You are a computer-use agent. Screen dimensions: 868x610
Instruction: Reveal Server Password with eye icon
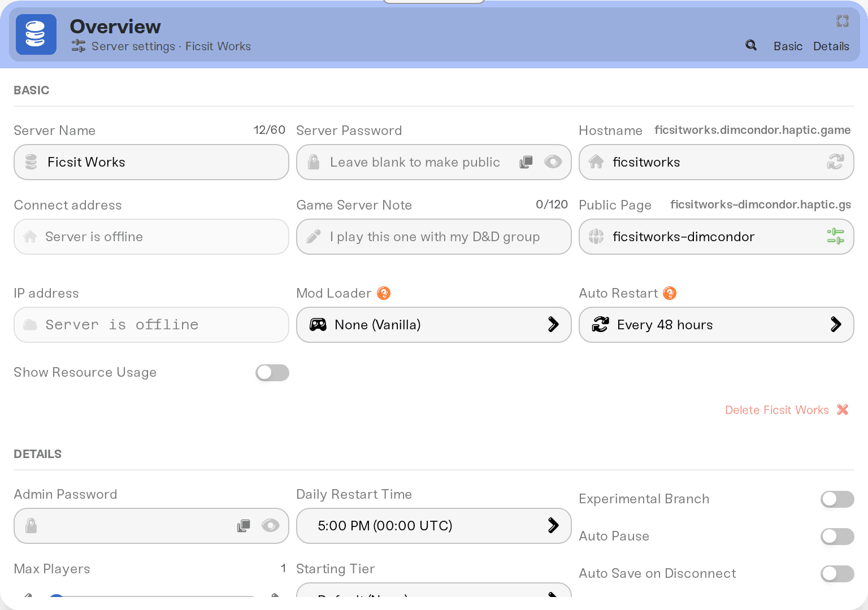pyautogui.click(x=553, y=162)
